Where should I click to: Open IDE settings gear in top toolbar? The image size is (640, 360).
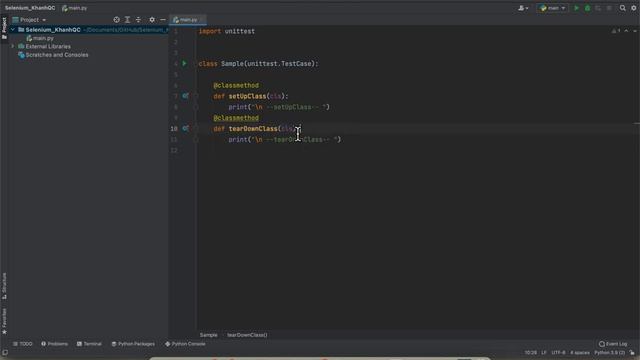point(633,8)
